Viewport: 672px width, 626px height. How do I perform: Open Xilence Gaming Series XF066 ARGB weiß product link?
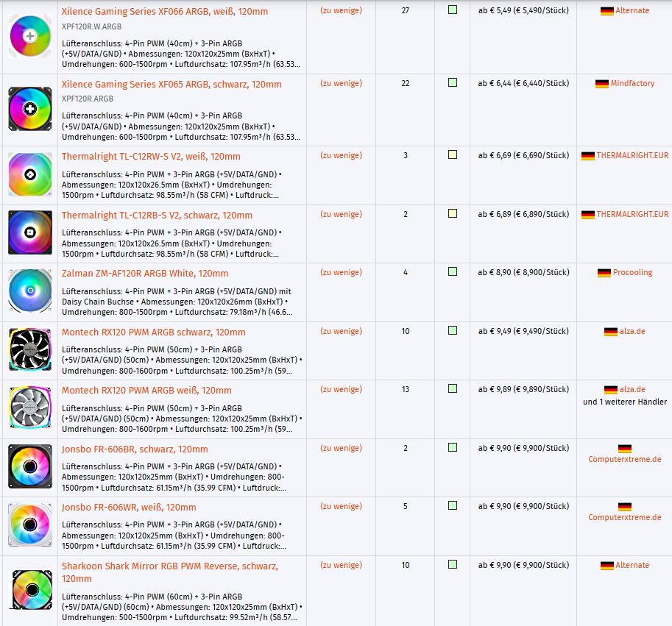(165, 12)
